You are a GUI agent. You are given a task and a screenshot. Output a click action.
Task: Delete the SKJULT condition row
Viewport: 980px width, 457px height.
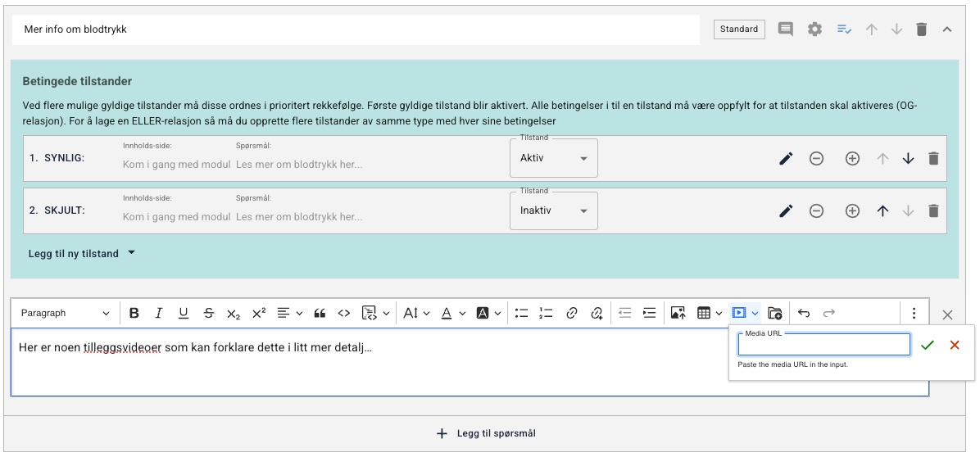click(933, 211)
